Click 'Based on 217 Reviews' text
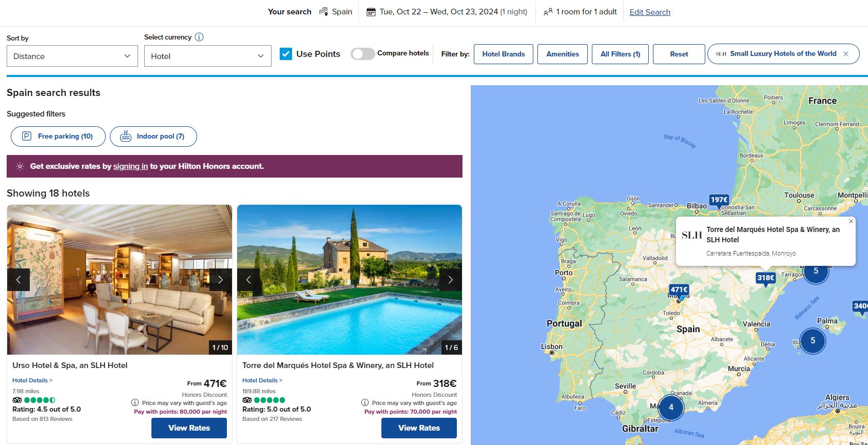Image resolution: width=868 pixels, height=445 pixels. point(272,419)
